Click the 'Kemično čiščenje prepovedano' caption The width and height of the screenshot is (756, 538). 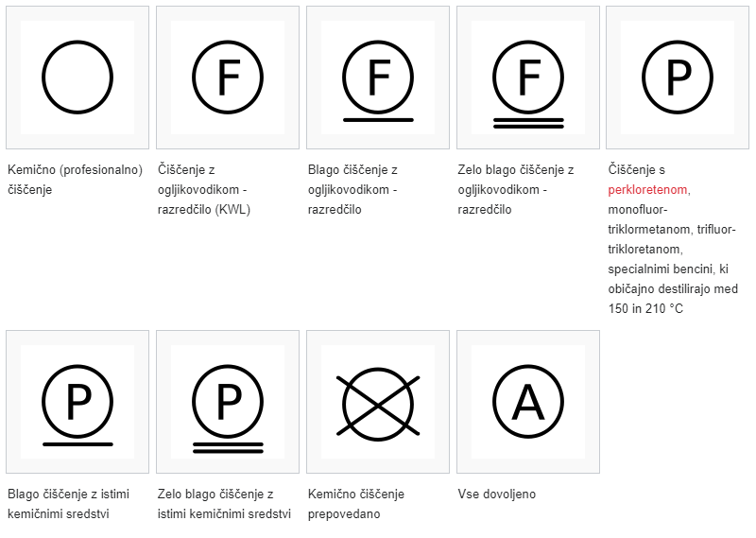click(355, 504)
